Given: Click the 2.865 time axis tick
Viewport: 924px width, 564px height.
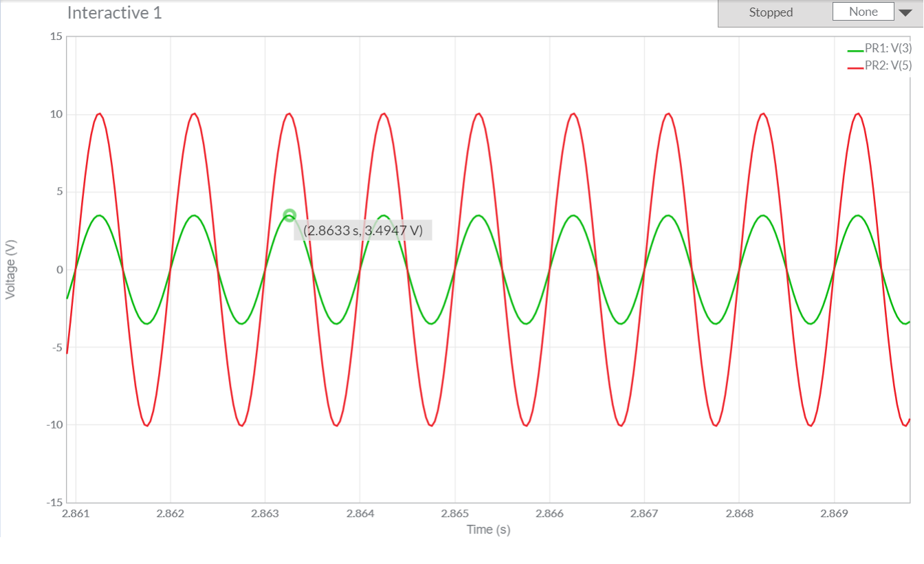Looking at the screenshot, I should [454, 513].
